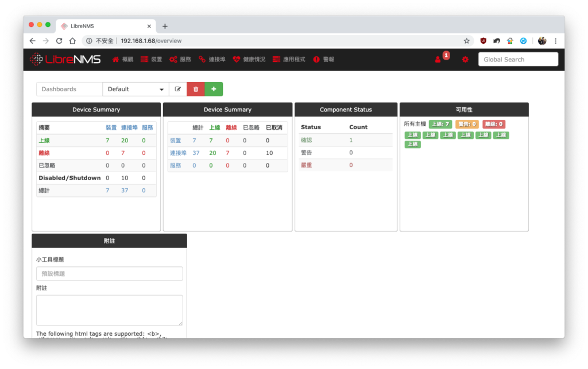The image size is (588, 369).
Task: Go back in browser history
Action: (x=33, y=41)
